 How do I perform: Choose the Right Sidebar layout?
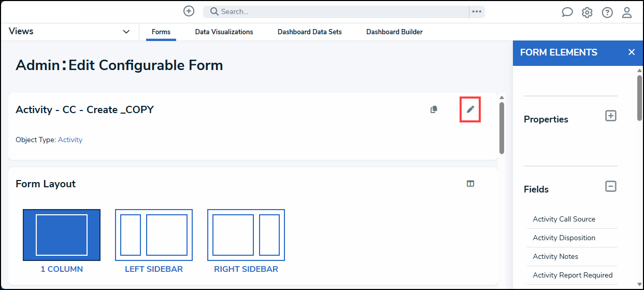246,235
